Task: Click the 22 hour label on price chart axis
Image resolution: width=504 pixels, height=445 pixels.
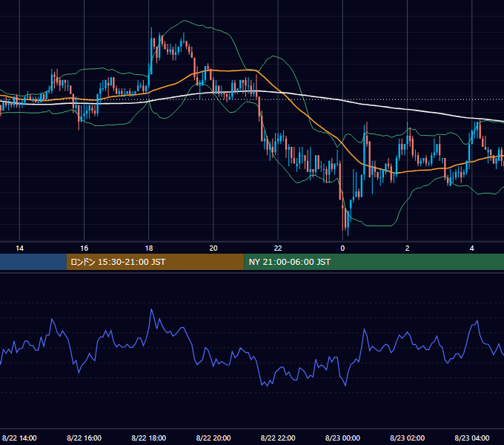Action: point(278,248)
